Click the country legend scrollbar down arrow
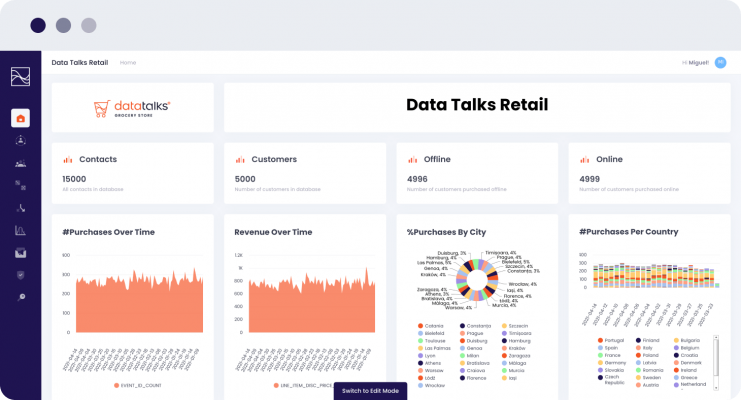The height and width of the screenshot is (400, 741). [x=716, y=388]
